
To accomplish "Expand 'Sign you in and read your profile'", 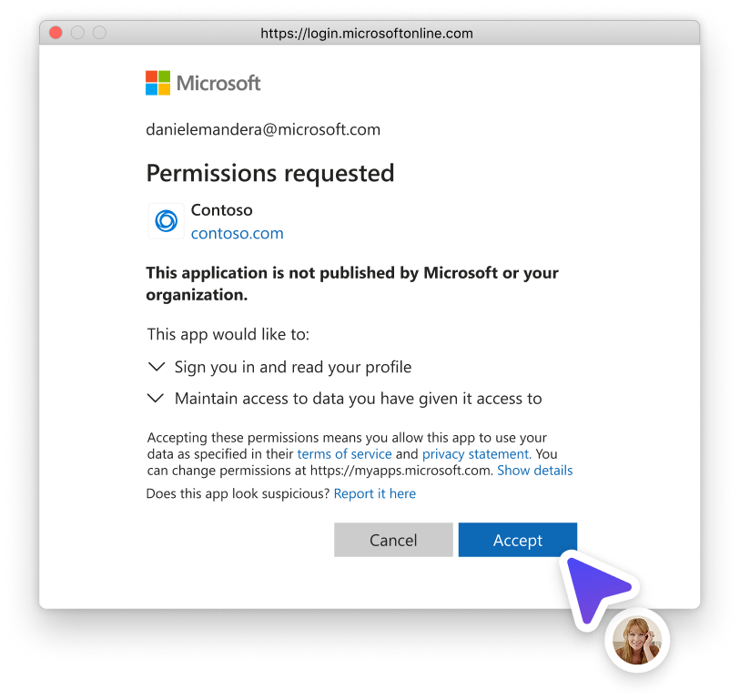I will click(157, 367).
